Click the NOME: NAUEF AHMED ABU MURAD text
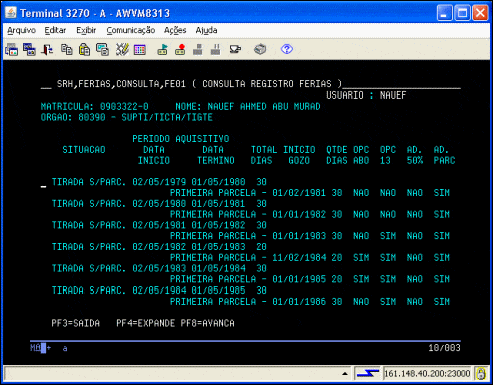The height and width of the screenshot is (385, 493). pos(248,107)
